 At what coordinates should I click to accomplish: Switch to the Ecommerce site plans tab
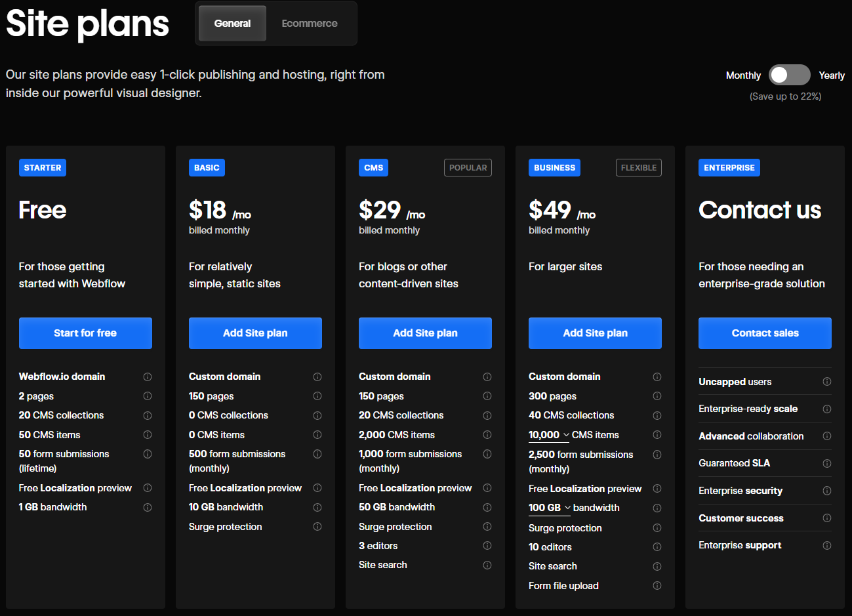tap(310, 24)
